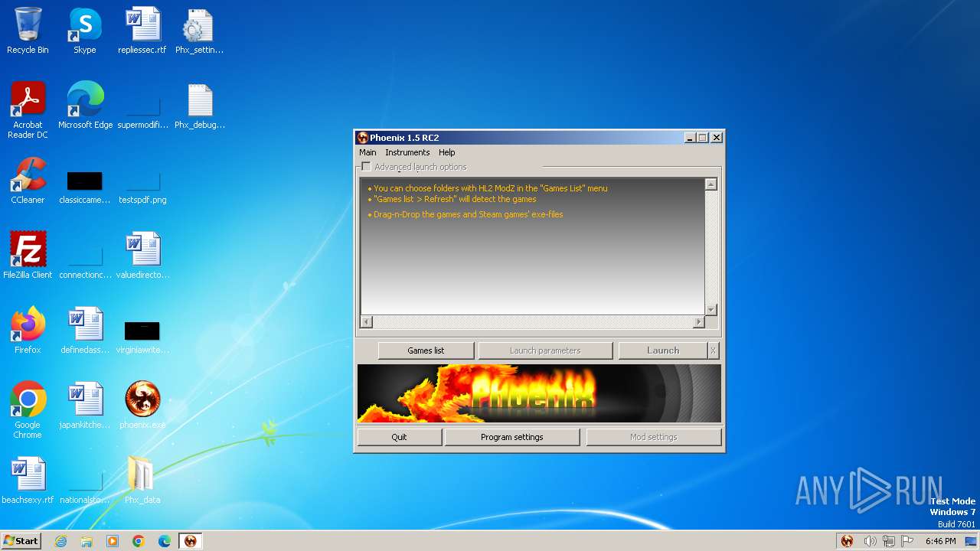Open Internet Explorer from the taskbar

[x=60, y=541]
